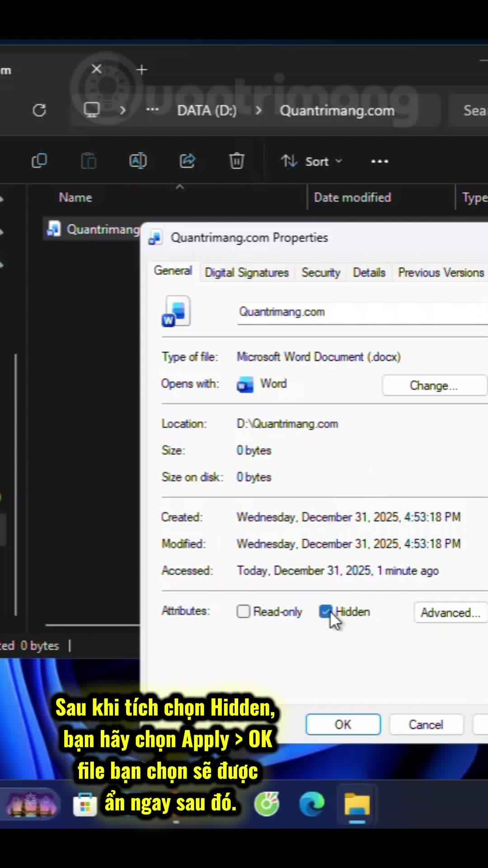Open the green Coc Coc browser icon
This screenshot has height=868, width=488.
267,805
